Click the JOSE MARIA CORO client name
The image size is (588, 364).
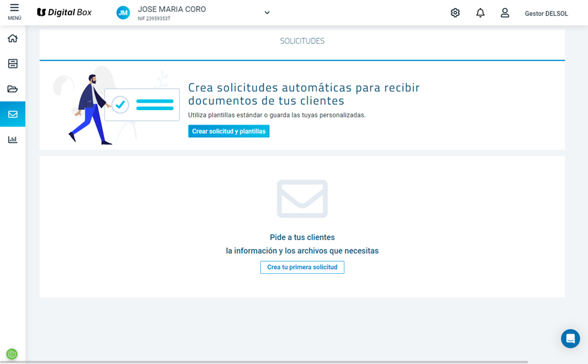[x=172, y=9]
